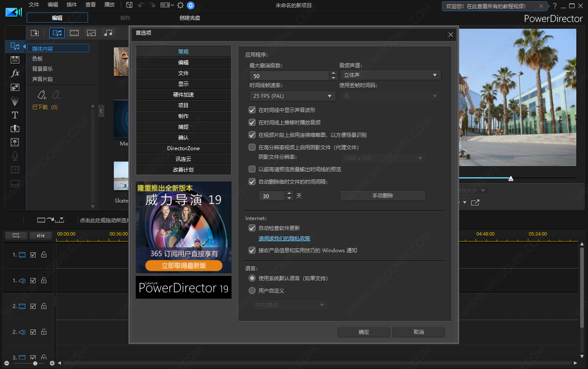Disable video track 1 checkbox
Screen dimensions: 588x369
point(33,255)
